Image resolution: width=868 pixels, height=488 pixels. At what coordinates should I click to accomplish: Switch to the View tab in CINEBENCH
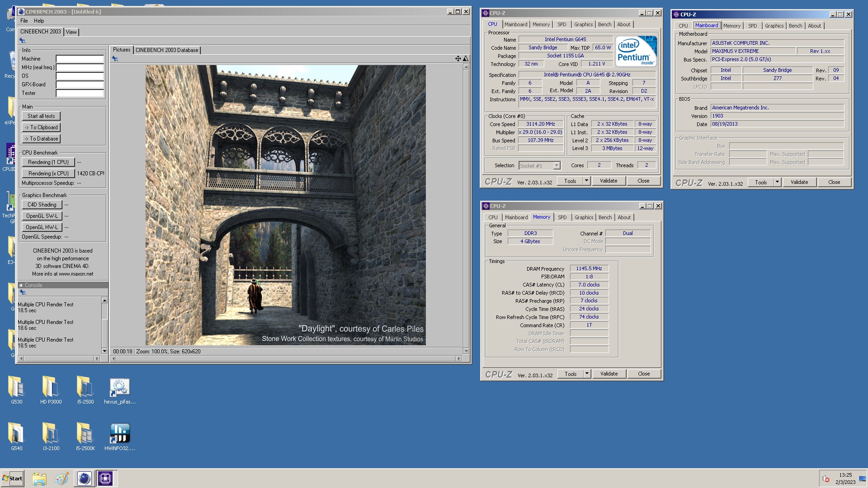(71, 32)
